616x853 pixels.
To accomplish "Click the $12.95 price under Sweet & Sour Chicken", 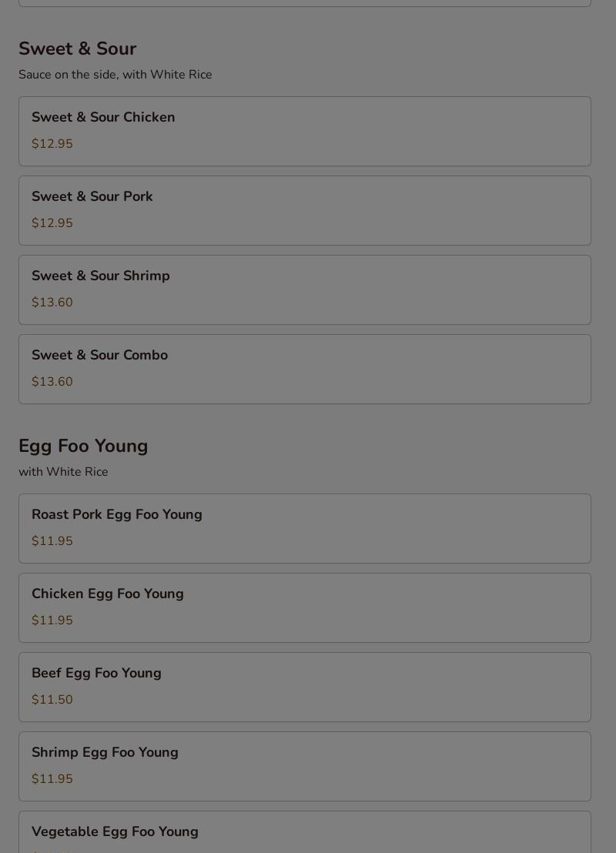I will [52, 144].
